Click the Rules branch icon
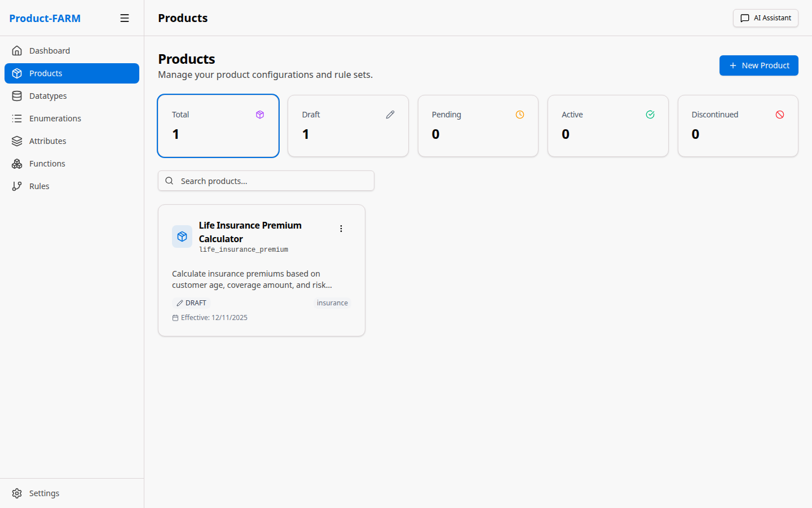Viewport: 812px width, 508px height. tap(17, 186)
